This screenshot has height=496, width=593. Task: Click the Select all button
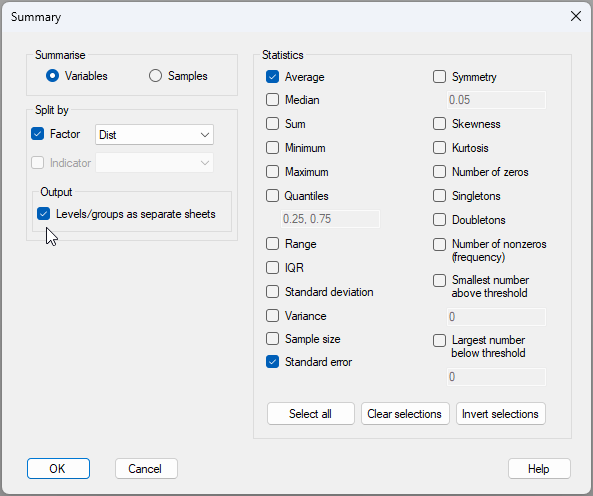(x=311, y=414)
